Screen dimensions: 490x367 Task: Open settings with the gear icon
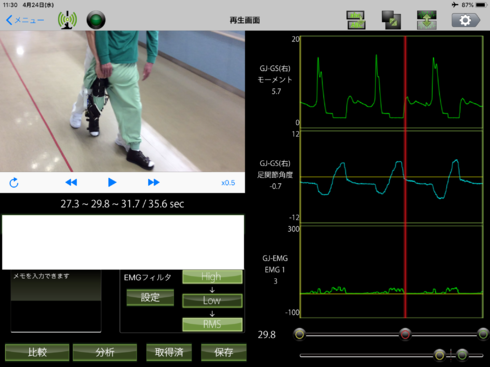tap(466, 20)
